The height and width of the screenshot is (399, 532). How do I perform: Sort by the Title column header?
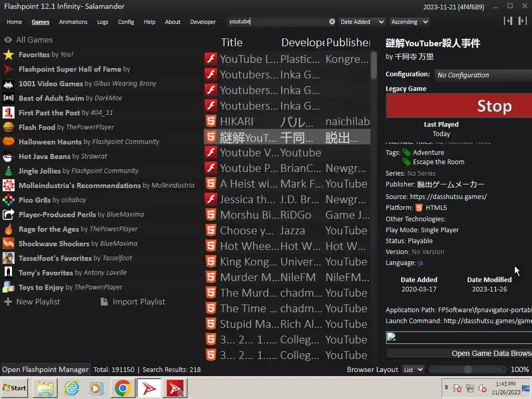click(x=232, y=43)
